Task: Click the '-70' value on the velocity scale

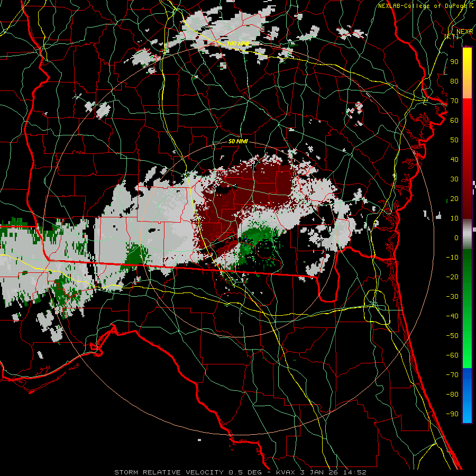Action: coord(452,375)
